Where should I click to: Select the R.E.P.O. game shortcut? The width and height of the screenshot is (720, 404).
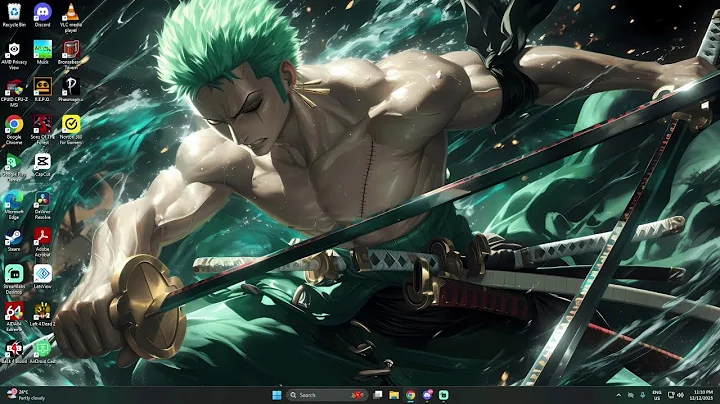tap(42, 90)
